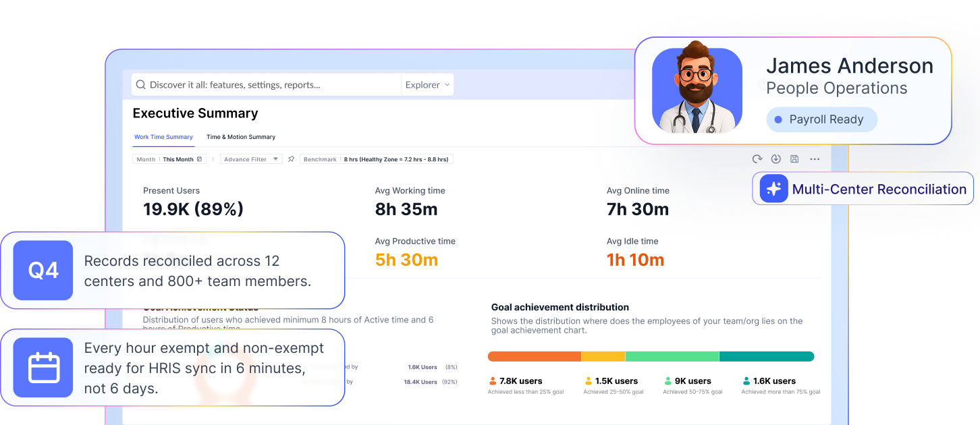Viewport: 980px width, 425px height.
Task: Click the download icon in the toolbar
Action: (x=776, y=159)
